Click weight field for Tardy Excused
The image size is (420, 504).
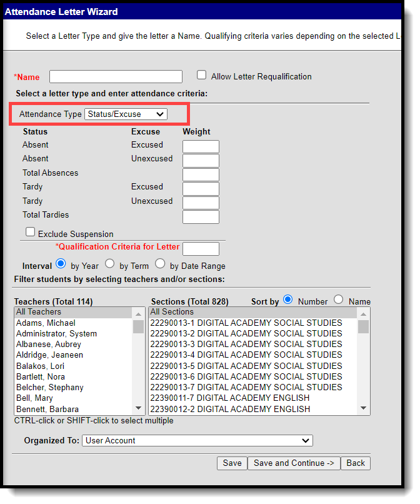201,189
